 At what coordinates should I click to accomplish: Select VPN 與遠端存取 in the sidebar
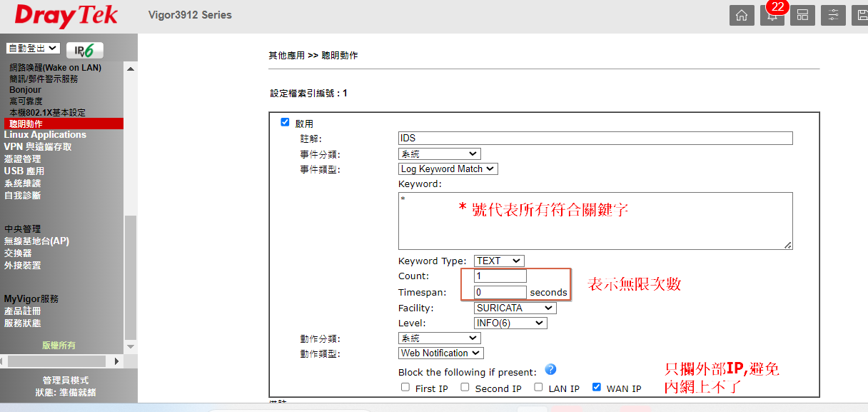pos(38,147)
